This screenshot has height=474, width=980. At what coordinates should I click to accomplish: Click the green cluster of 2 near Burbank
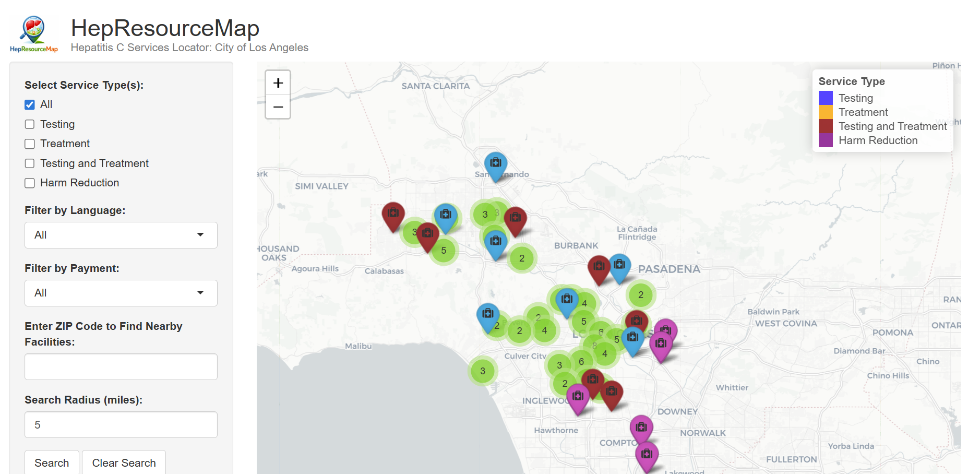521,258
